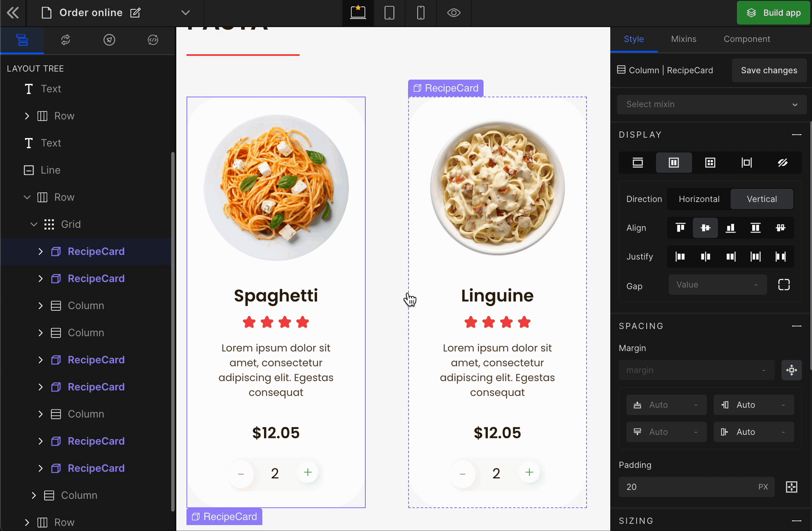This screenshot has width=812, height=531.
Task: Justify content space-between icon
Action: tap(756, 257)
